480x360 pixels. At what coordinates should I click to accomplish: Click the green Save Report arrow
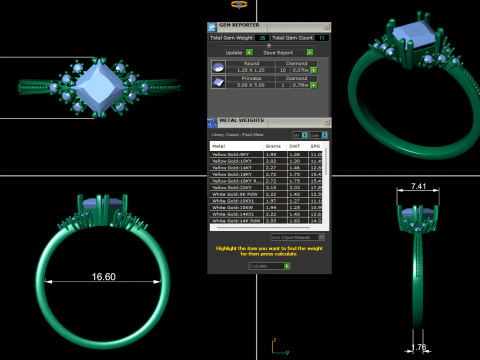tap(310, 52)
